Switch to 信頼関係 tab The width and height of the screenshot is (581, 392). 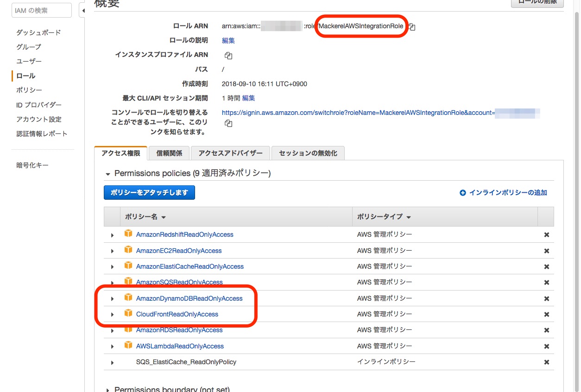pyautogui.click(x=169, y=153)
